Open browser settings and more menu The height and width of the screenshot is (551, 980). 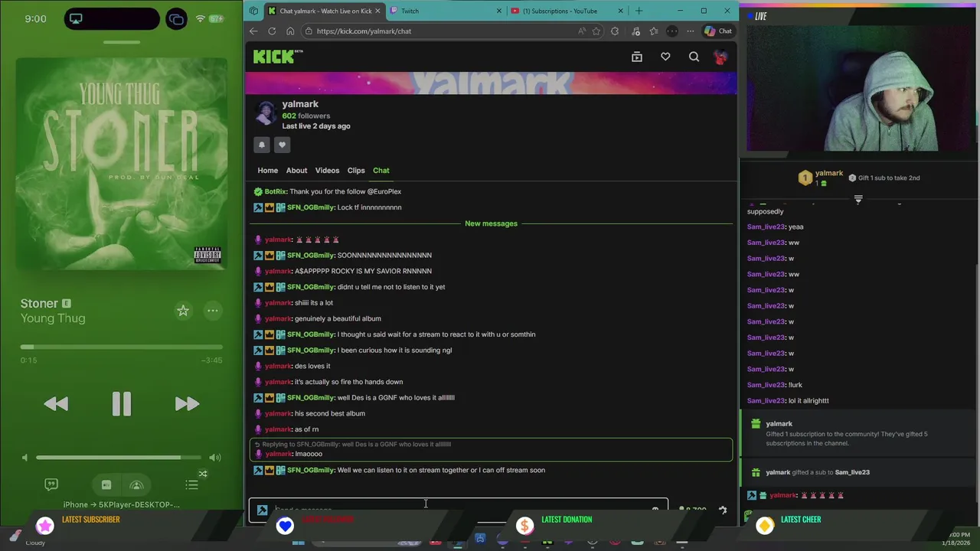click(x=690, y=31)
